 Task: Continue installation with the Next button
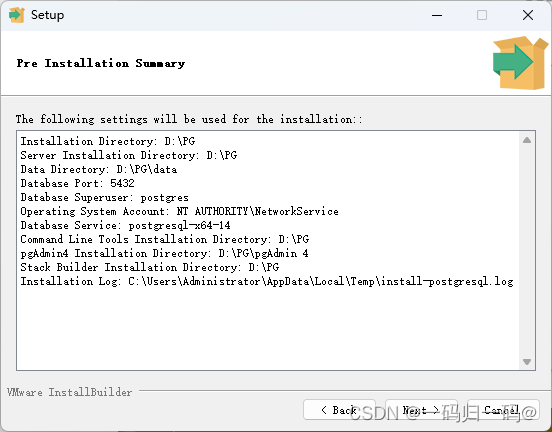421,410
